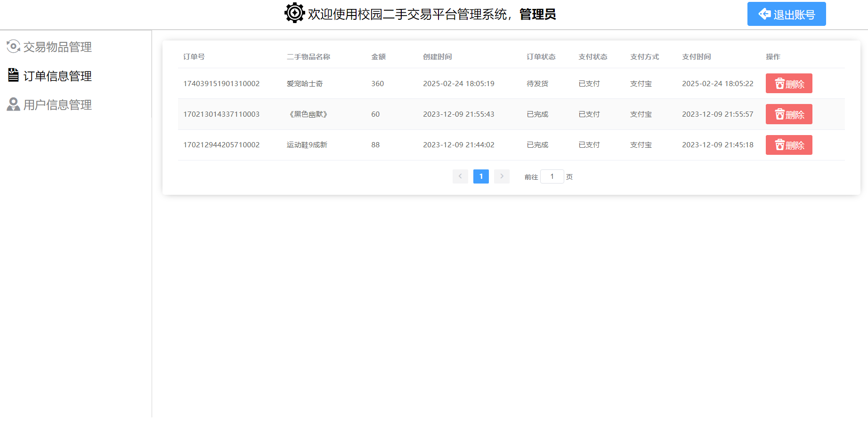Screen dimensions: 868x432
Task: Click amount 88 cell
Action: (375, 144)
